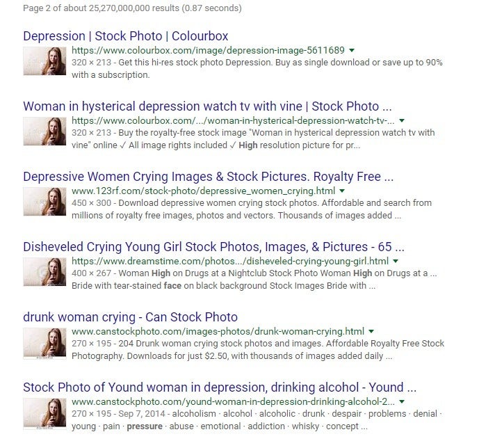Click thumbnail beside 'drunk woman crying' result
This screenshot has height=448, width=479.
pyautogui.click(x=44, y=344)
